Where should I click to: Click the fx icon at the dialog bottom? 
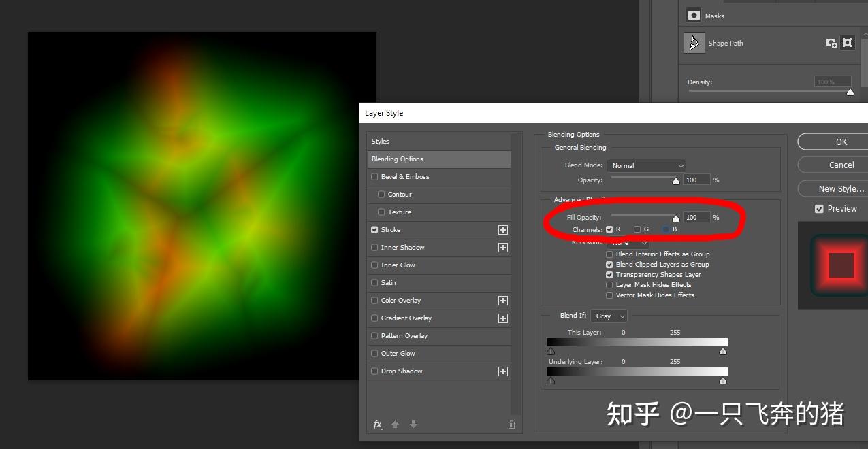coord(378,424)
